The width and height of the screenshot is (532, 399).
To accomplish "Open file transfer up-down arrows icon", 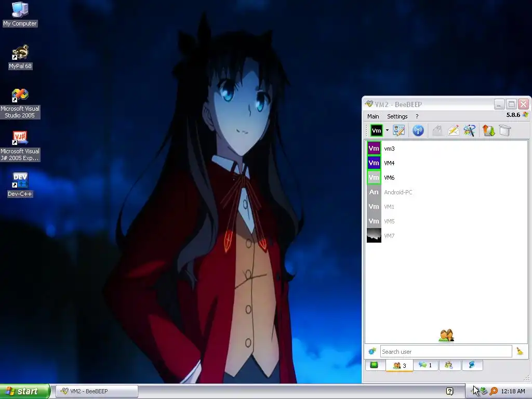I will coord(488,130).
